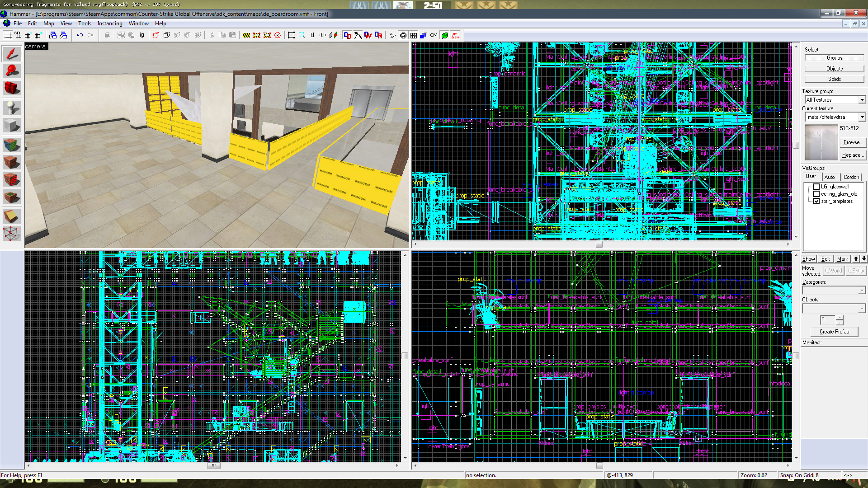Select the Vertex manipulation tool
Viewport: 868px width, 488px height.
pyautogui.click(x=12, y=234)
